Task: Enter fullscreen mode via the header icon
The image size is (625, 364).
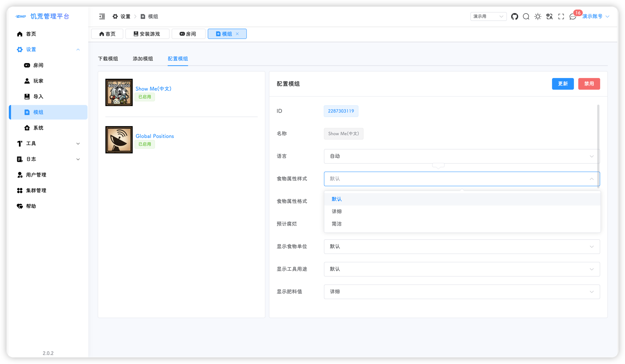Action: [x=561, y=16]
